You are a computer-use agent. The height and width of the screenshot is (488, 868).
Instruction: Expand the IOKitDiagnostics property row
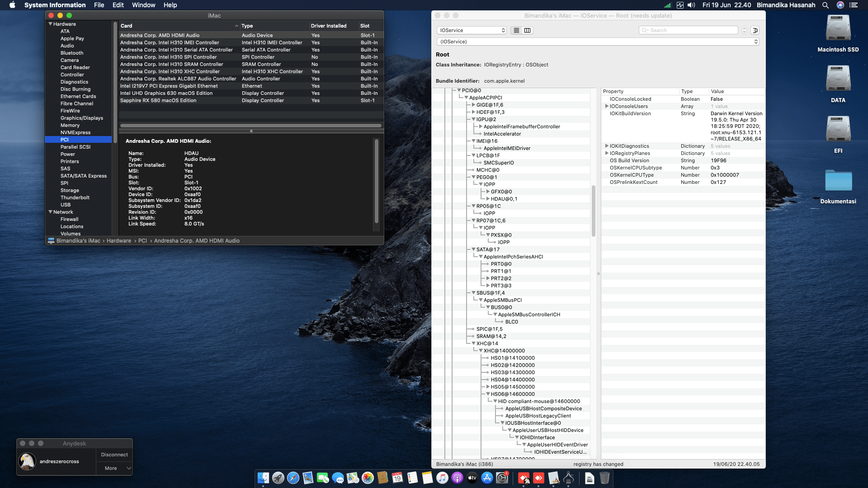[x=606, y=146]
